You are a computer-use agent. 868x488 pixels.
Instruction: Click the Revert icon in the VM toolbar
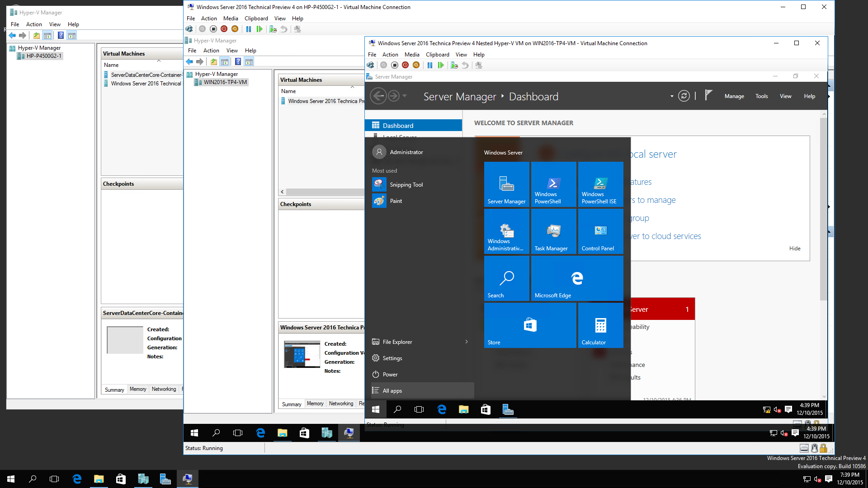[x=465, y=65]
